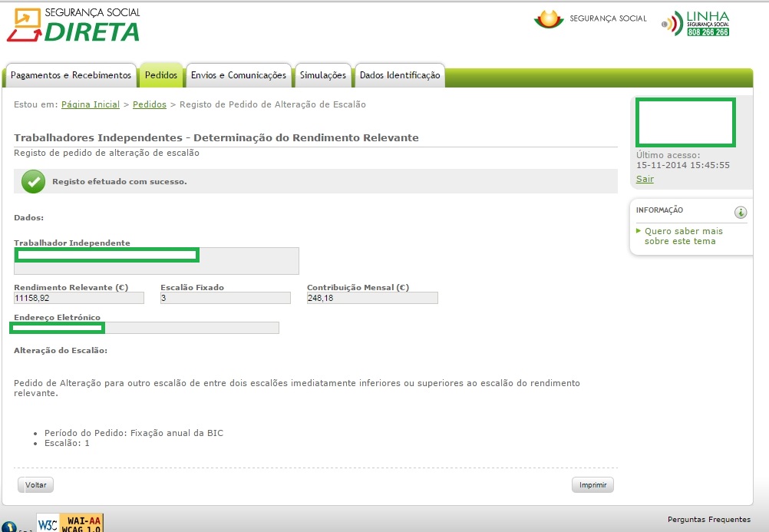The image size is (769, 532).
Task: Open the Pagamentos e Recebimentos tab
Action: 71,75
